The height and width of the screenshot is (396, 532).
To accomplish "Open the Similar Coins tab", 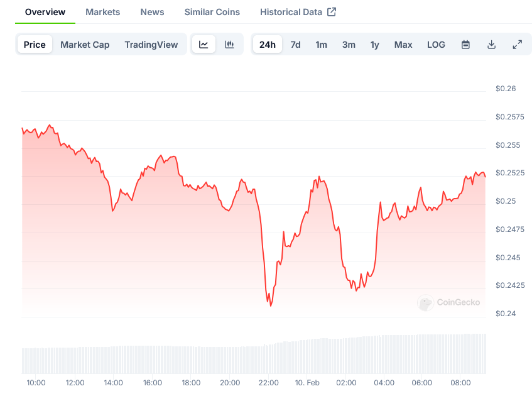I will pyautogui.click(x=212, y=12).
